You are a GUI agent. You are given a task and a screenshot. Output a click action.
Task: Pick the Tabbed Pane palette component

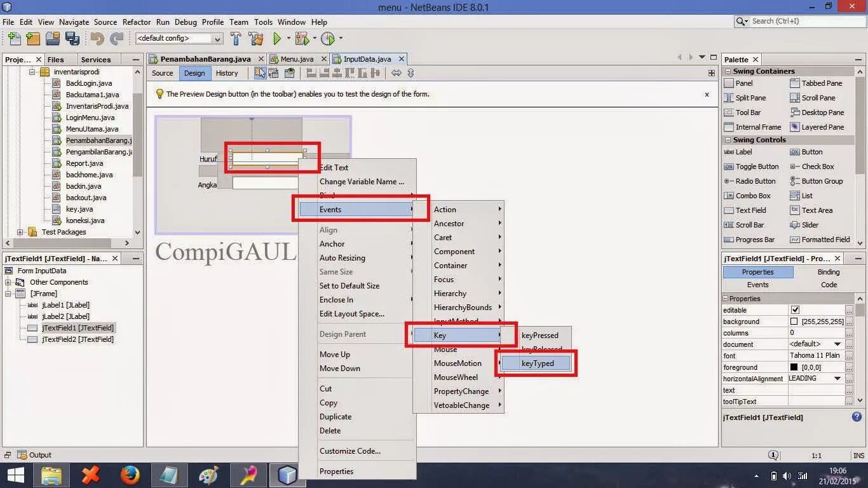coord(816,83)
